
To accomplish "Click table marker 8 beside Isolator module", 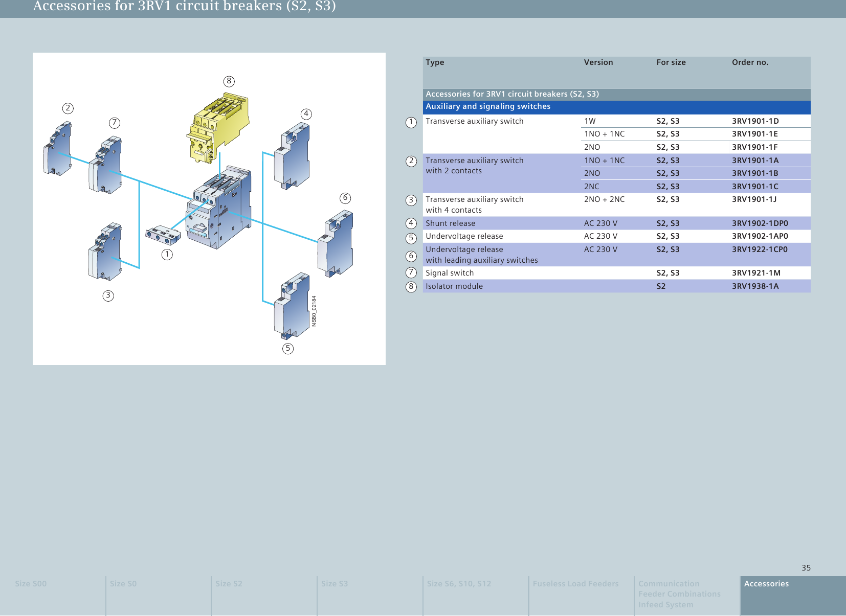I will (x=411, y=286).
